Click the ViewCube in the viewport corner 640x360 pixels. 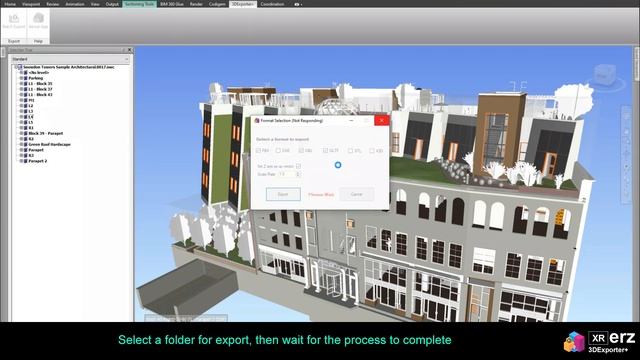coord(605,76)
